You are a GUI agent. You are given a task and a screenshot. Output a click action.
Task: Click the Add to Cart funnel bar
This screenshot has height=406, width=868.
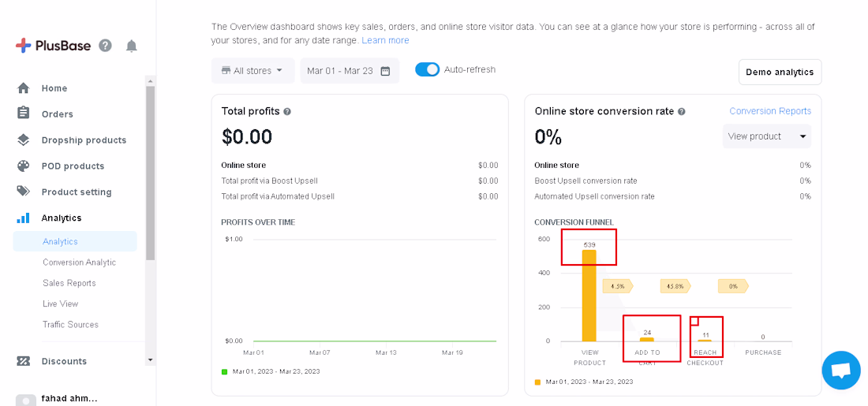[646, 340]
